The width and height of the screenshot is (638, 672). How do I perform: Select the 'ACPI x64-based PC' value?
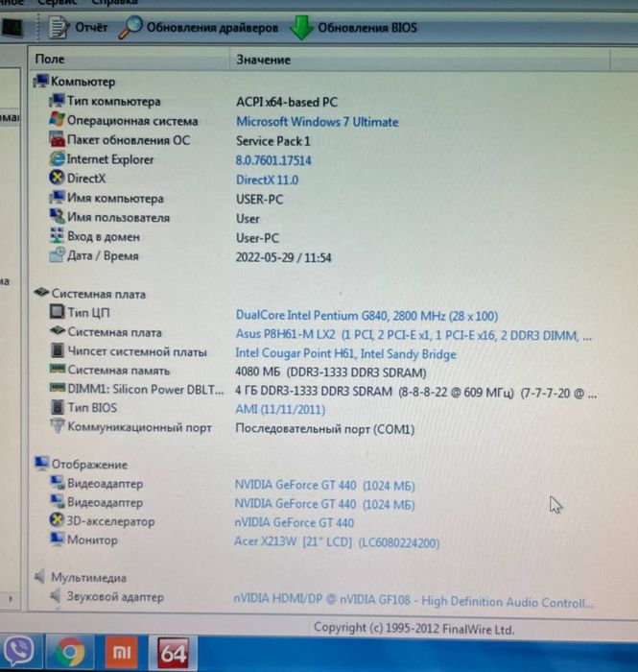[287, 103]
